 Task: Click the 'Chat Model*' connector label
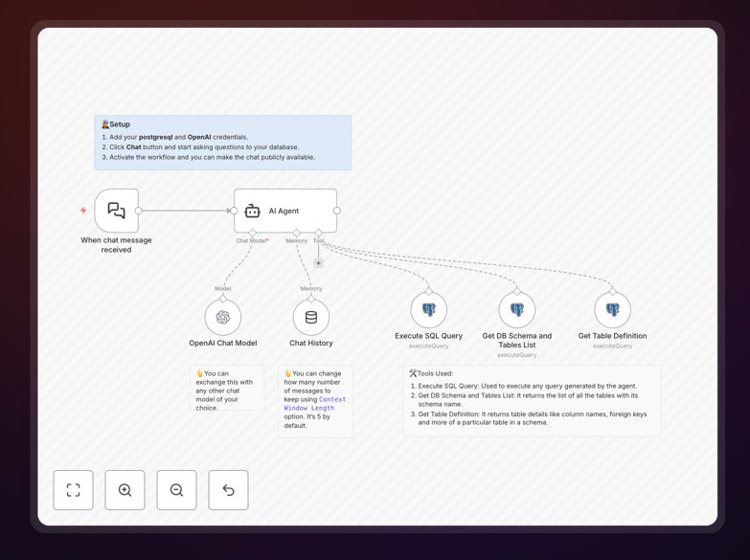[252, 240]
